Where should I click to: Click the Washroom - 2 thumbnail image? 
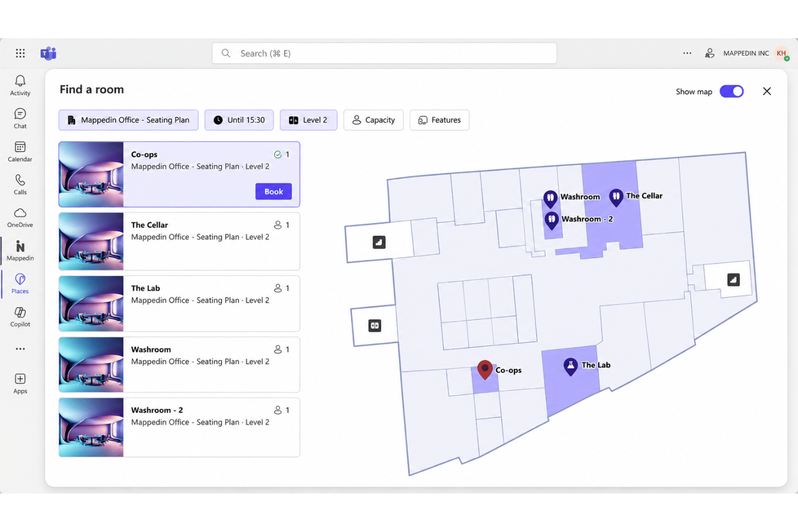pos(91,427)
